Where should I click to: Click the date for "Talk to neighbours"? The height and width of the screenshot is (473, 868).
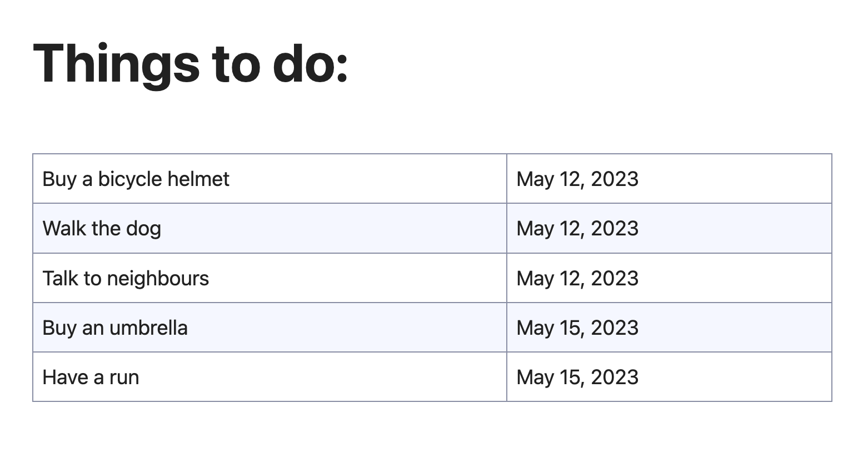tap(577, 278)
